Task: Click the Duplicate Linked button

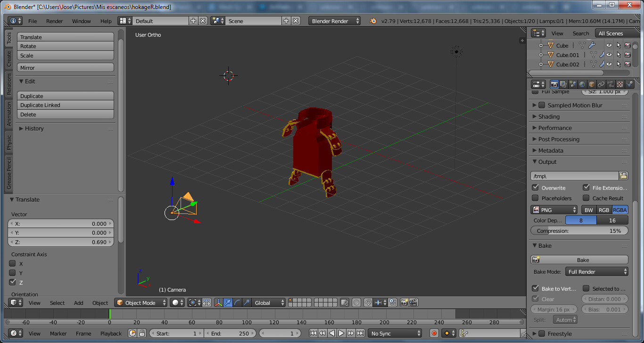Action: click(x=66, y=105)
